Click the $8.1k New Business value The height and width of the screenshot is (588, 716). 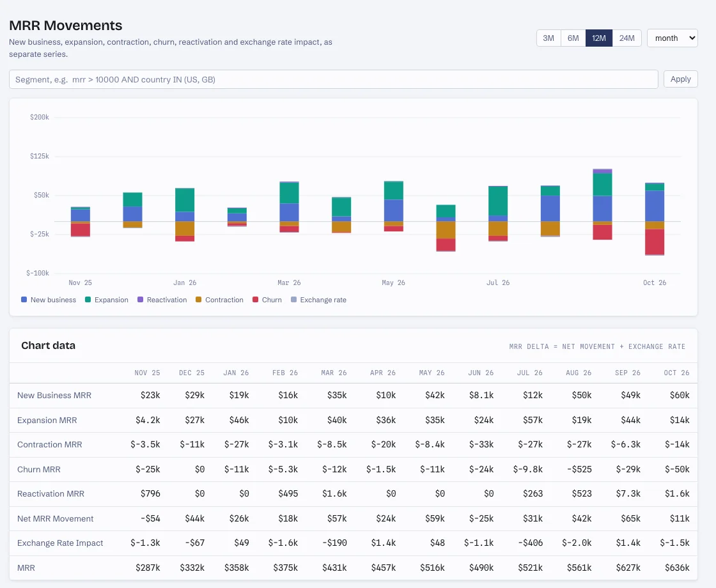(x=481, y=396)
